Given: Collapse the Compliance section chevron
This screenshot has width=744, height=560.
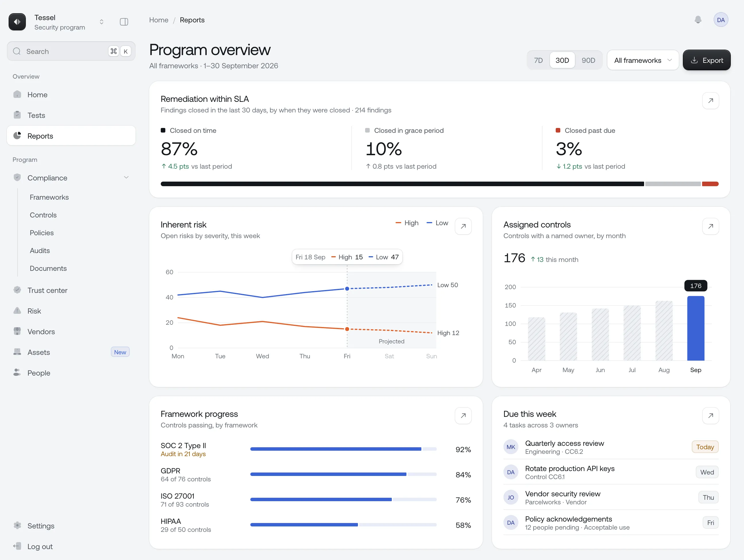Looking at the screenshot, I should coord(126,178).
